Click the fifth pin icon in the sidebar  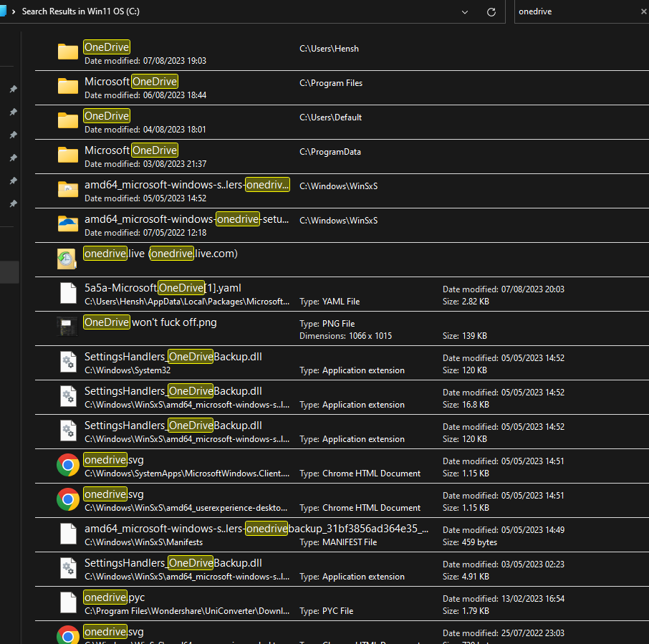tap(13, 181)
